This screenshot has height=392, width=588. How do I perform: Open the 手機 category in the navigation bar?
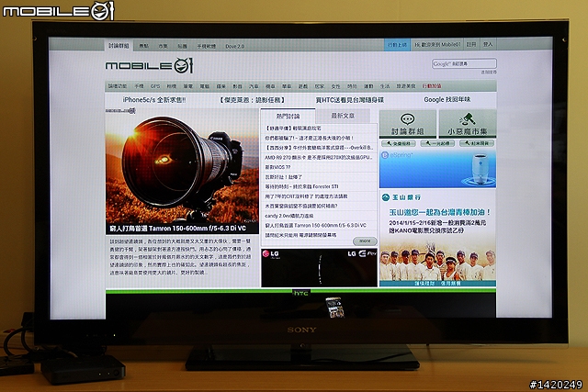(x=139, y=86)
